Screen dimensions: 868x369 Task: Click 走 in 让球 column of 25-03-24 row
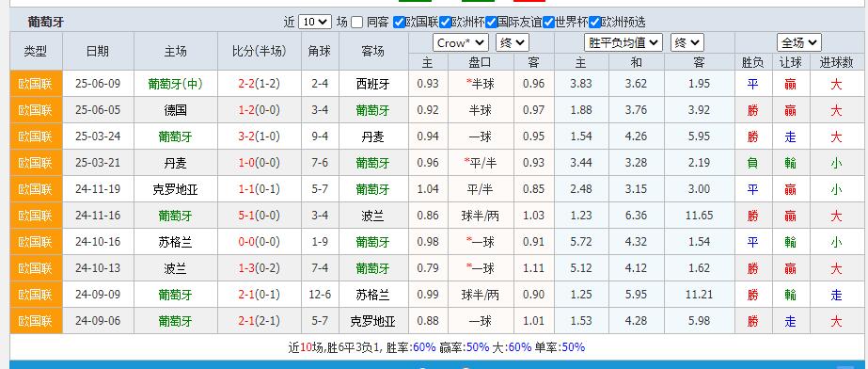click(x=791, y=136)
